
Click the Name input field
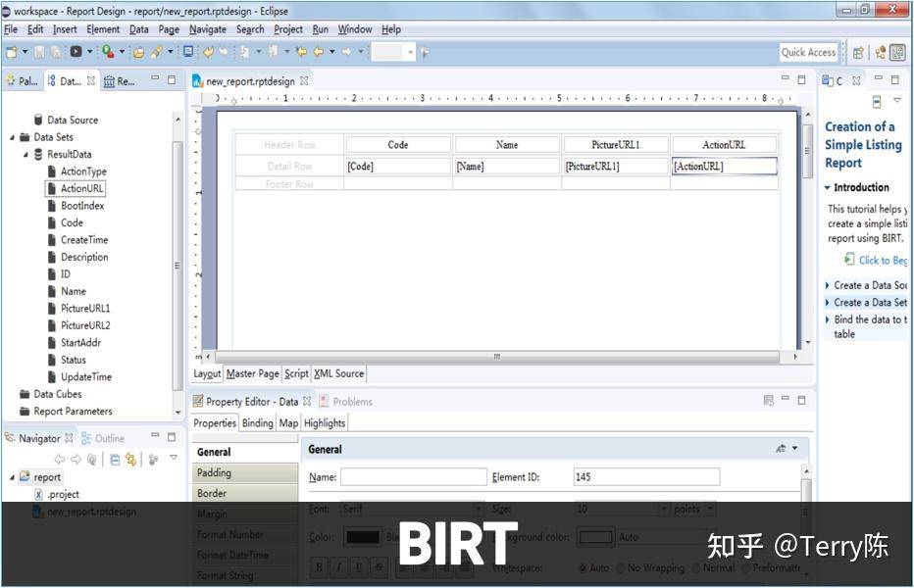tap(413, 476)
